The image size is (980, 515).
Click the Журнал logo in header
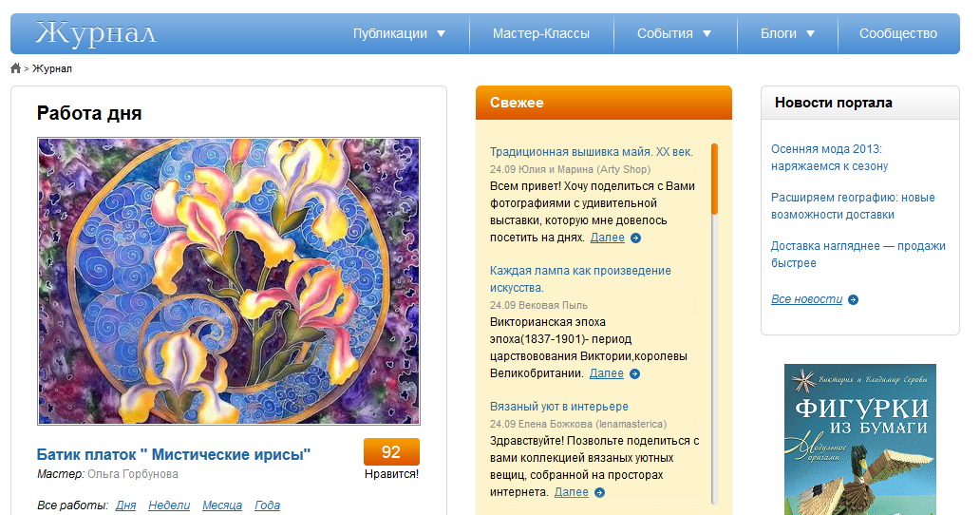96,34
